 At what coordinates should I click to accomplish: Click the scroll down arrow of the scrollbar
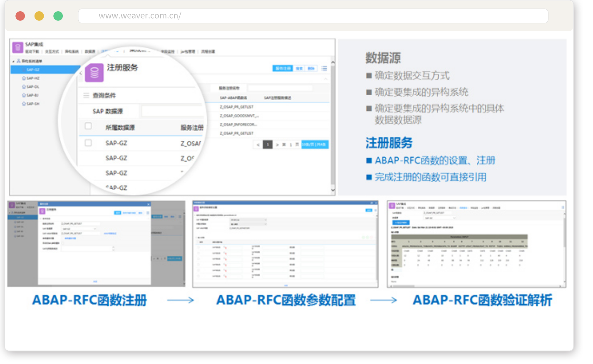[332, 190]
